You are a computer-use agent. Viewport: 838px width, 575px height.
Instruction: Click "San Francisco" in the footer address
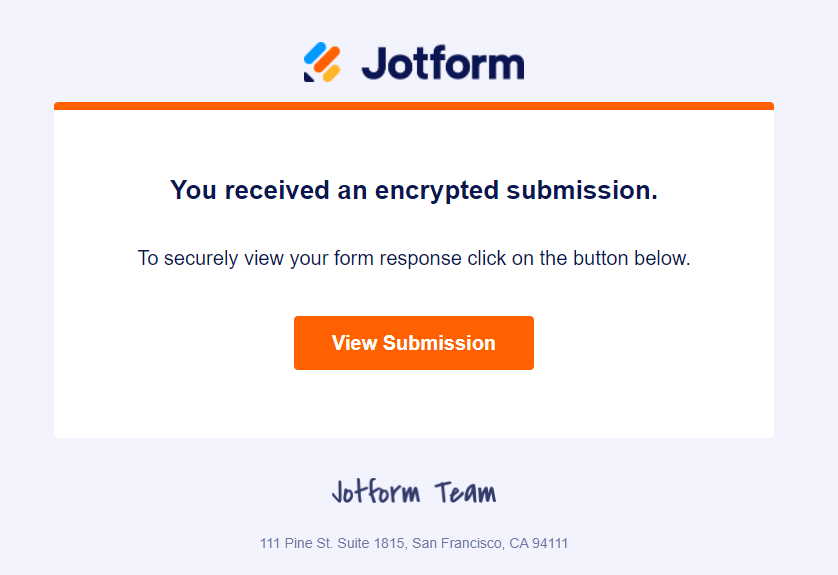[x=455, y=544]
